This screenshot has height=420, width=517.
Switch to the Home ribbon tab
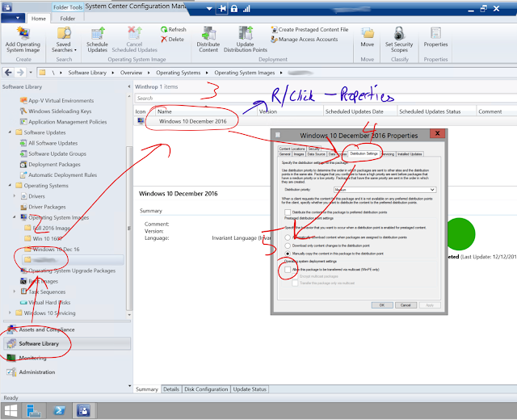[x=39, y=19]
